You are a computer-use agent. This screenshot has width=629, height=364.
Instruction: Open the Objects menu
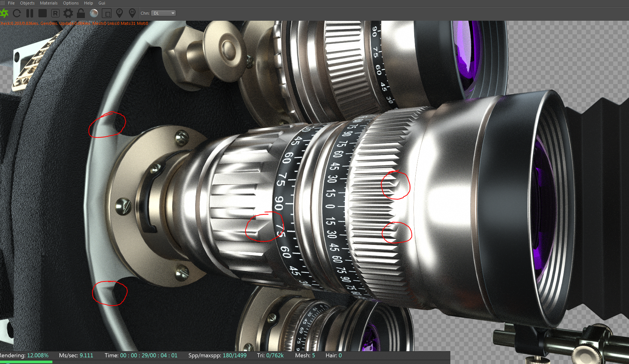[x=27, y=3]
